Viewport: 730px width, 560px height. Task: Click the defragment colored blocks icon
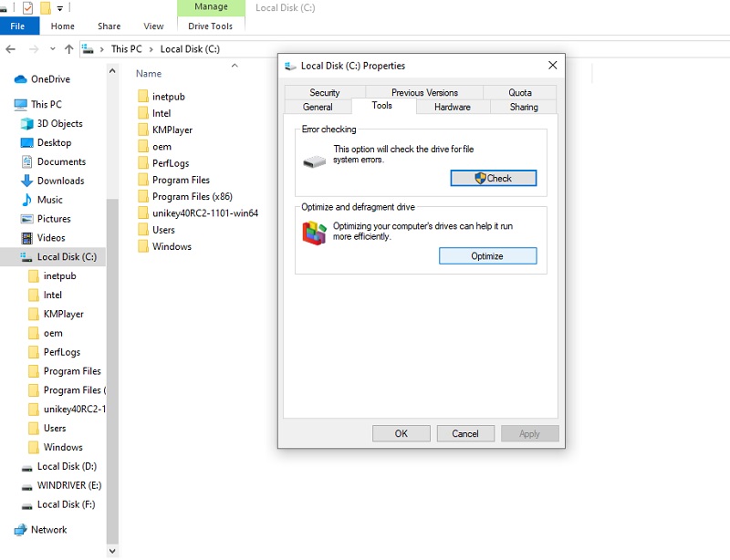click(x=314, y=233)
